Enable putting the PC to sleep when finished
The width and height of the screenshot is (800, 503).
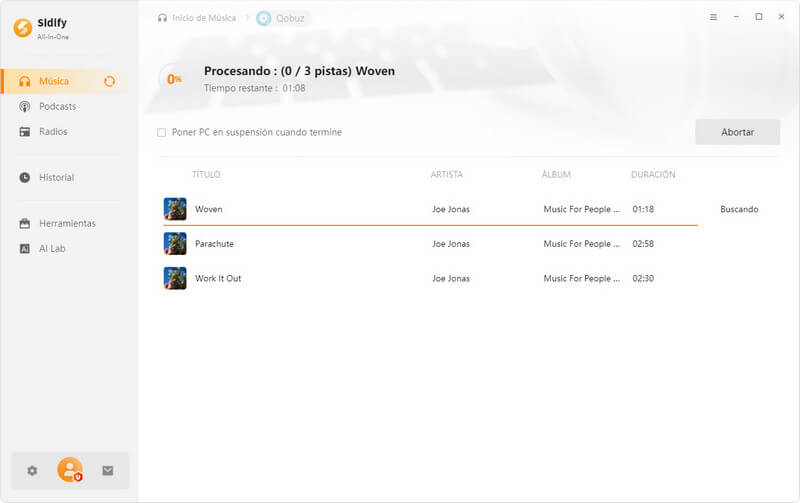161,133
